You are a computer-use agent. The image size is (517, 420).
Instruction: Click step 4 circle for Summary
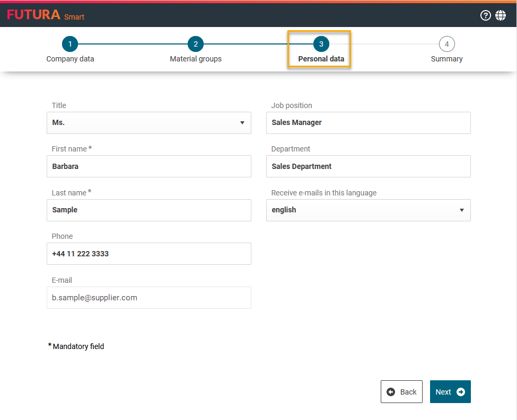[x=446, y=44]
